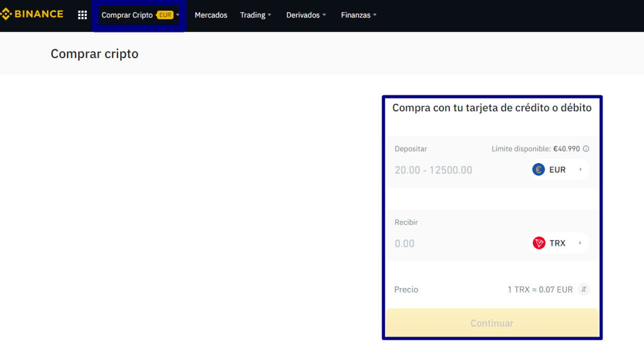
Task: Click the chevron beside TRX currency
Action: click(580, 243)
